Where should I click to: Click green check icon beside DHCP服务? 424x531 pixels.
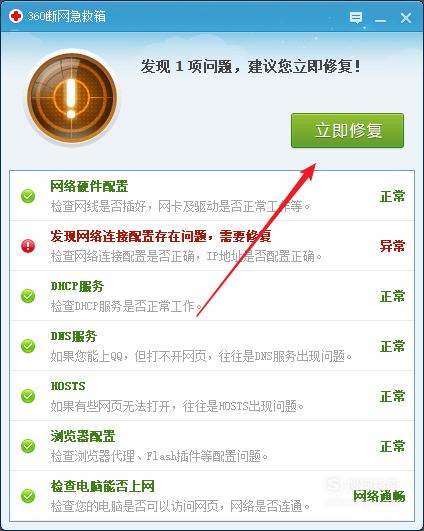pos(28,296)
